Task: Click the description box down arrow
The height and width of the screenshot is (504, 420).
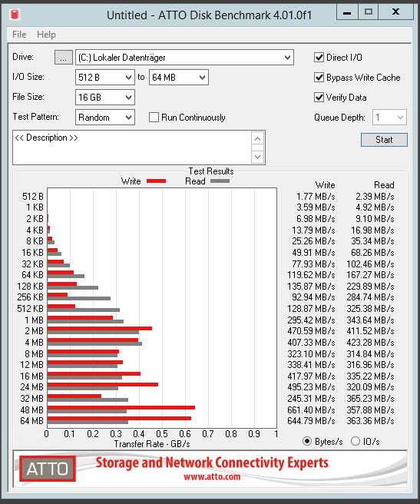Action: (x=257, y=157)
